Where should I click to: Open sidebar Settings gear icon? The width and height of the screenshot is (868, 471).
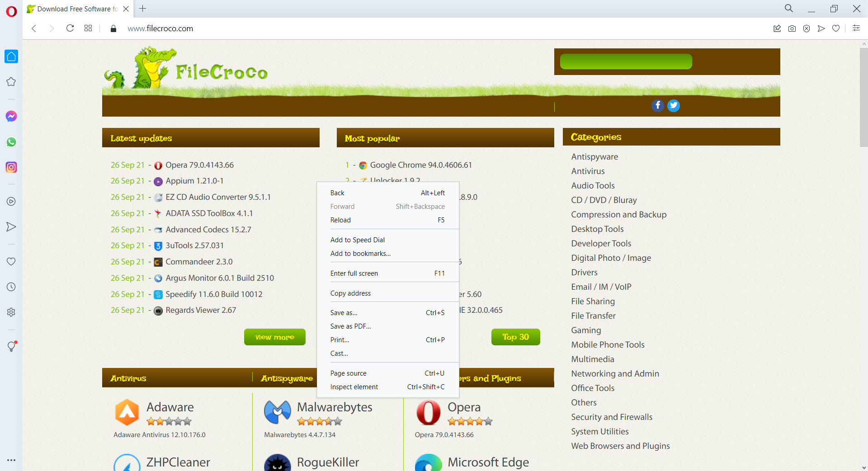(11, 312)
